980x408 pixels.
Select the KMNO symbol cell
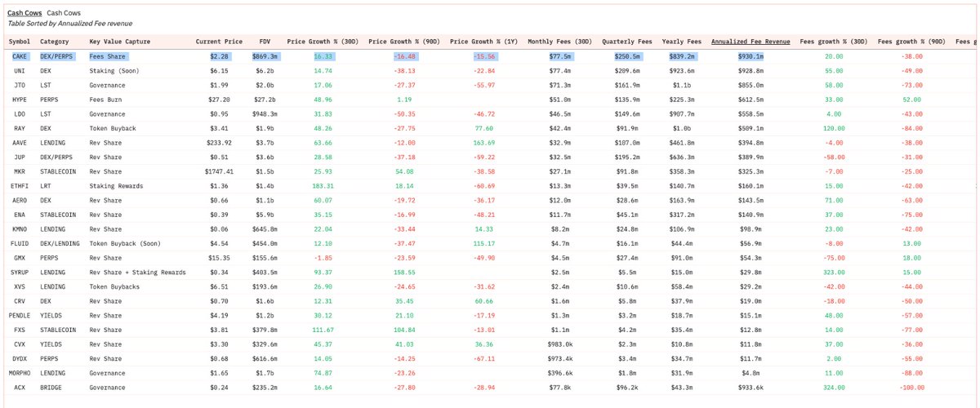point(20,228)
